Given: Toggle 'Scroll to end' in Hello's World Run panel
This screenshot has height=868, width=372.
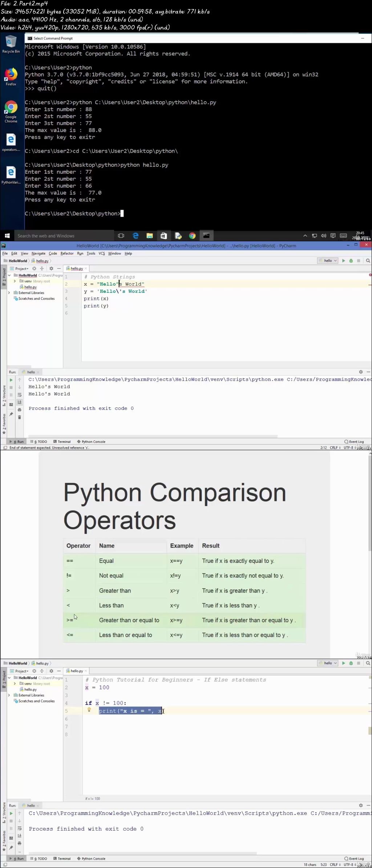Looking at the screenshot, I should pyautogui.click(x=20, y=402).
